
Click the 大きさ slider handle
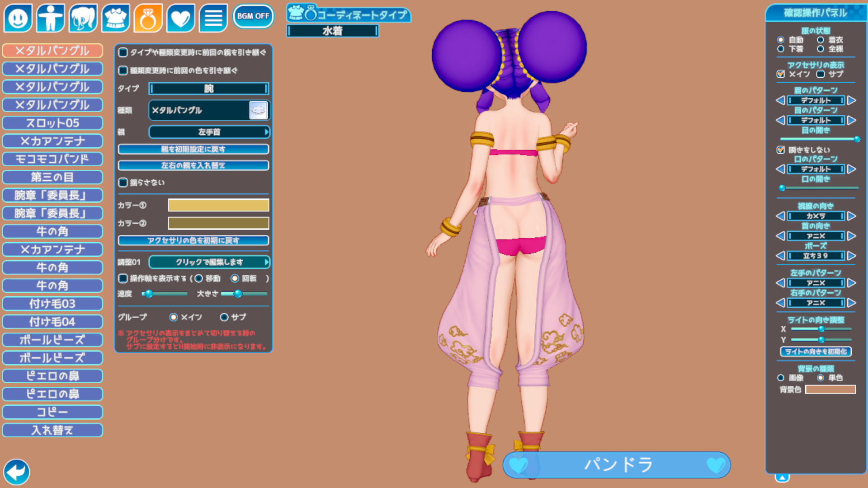[238, 294]
